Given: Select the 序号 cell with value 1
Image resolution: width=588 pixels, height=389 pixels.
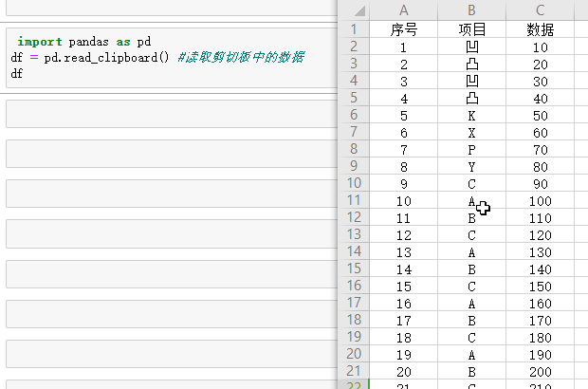Looking at the screenshot, I should [403, 47].
